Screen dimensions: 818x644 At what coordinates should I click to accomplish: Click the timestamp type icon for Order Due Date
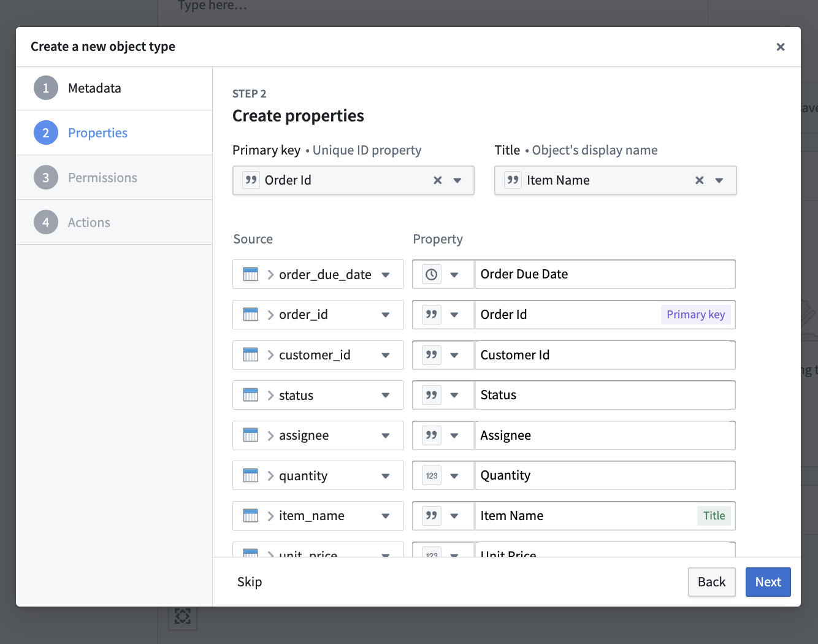(432, 274)
